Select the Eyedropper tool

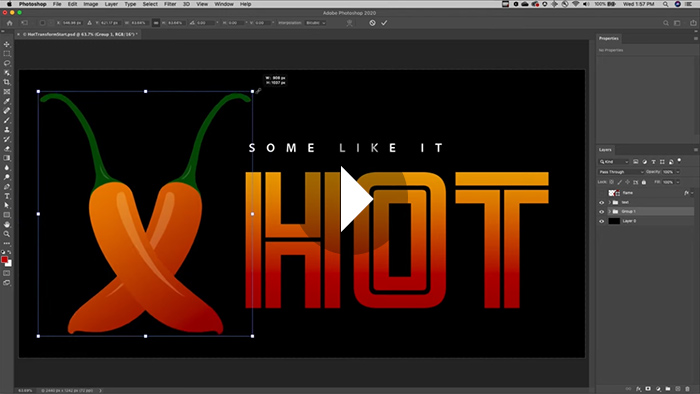click(7, 101)
